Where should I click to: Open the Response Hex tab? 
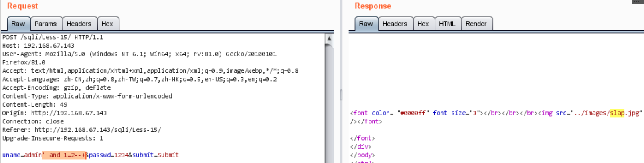[423, 24]
